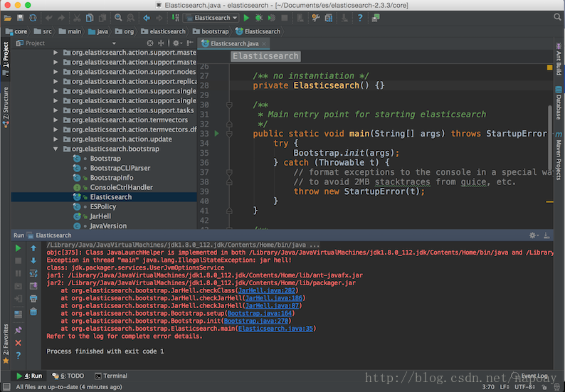
Task: Click the blue Help question mark in toolbar
Action: pos(359,18)
